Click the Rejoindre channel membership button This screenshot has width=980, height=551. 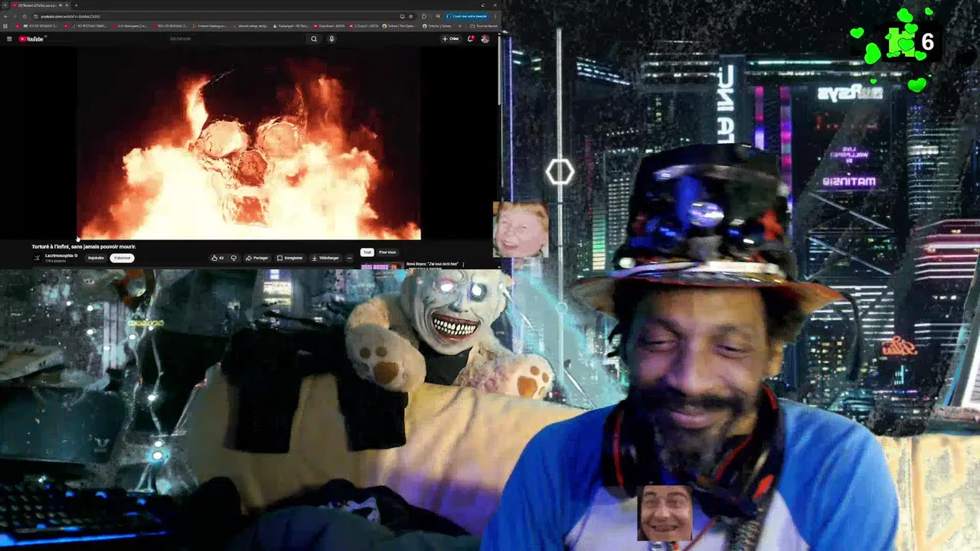[x=96, y=258]
